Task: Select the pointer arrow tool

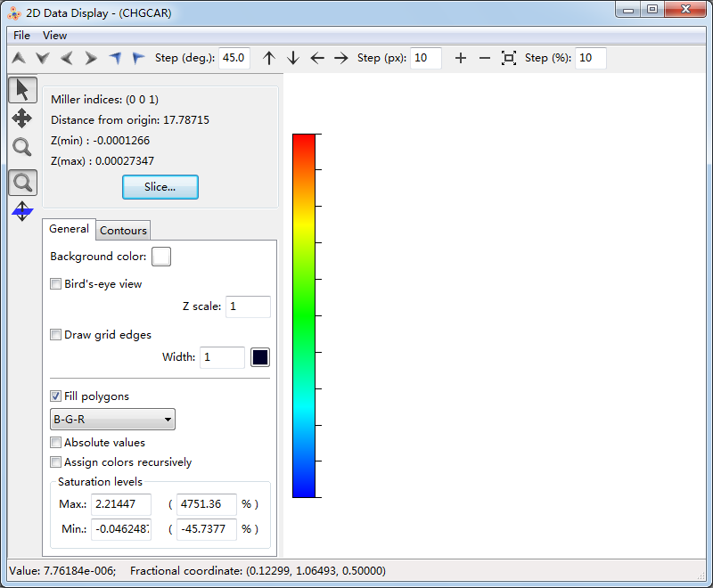Action: click(x=22, y=90)
